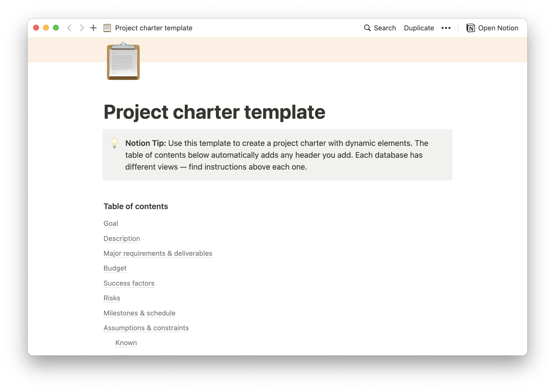Click the Risks section link
The image size is (555, 392).
pyautogui.click(x=112, y=298)
